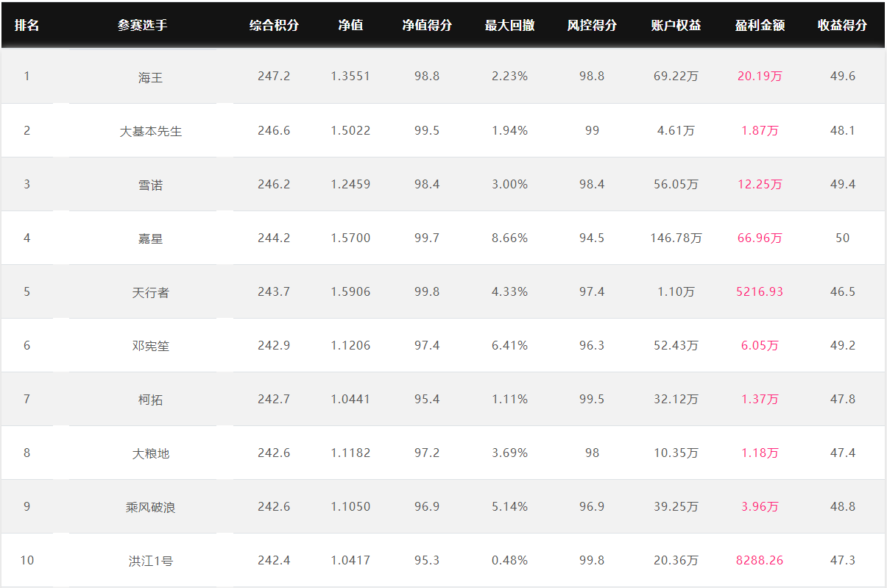
Task: Select contestant 乘风破浪
Action: tap(150, 507)
